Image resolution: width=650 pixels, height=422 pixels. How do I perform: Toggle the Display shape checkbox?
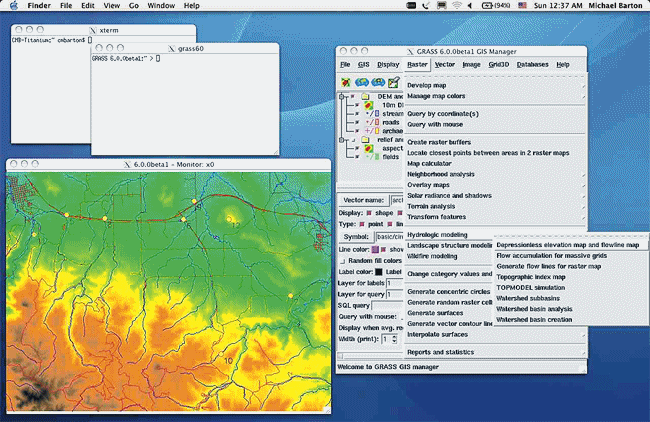[x=369, y=213]
